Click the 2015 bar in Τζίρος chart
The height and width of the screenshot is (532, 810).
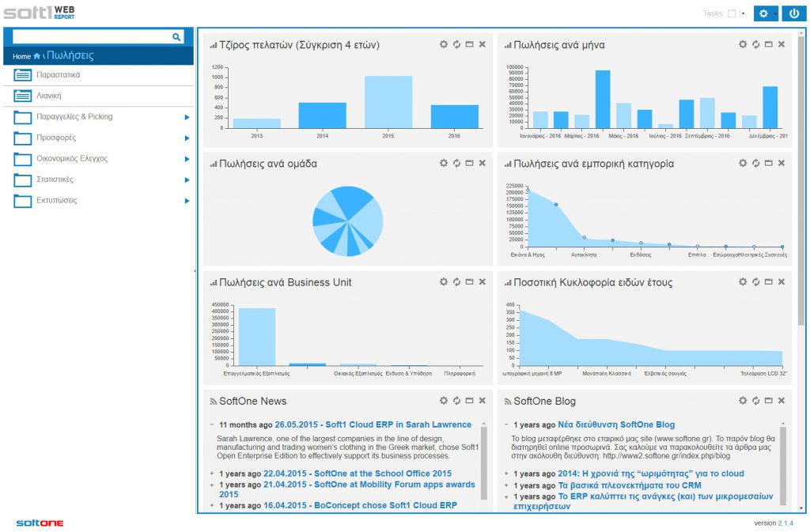388,102
